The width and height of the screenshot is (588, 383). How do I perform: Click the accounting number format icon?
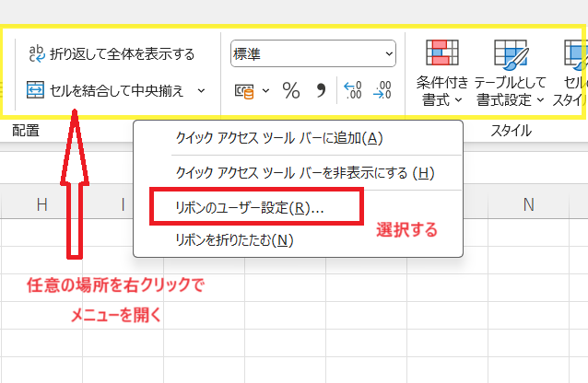coord(244,90)
